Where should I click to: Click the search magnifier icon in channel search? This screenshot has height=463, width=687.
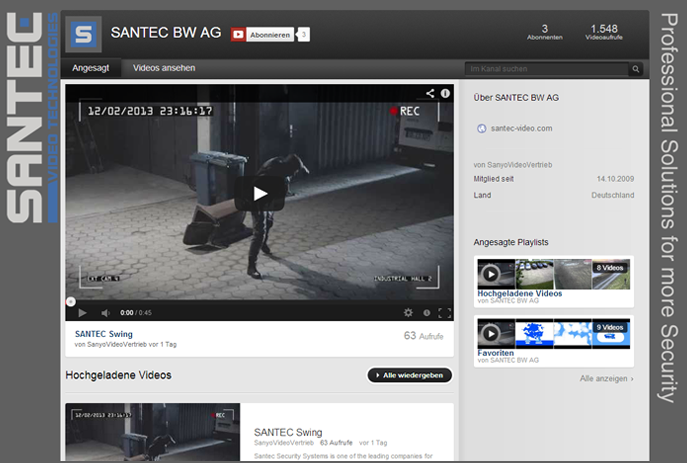tap(635, 69)
